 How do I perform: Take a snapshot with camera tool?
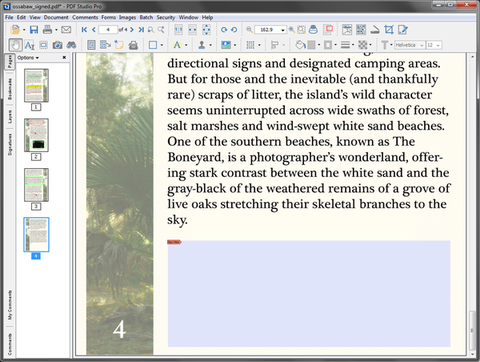(x=57, y=45)
